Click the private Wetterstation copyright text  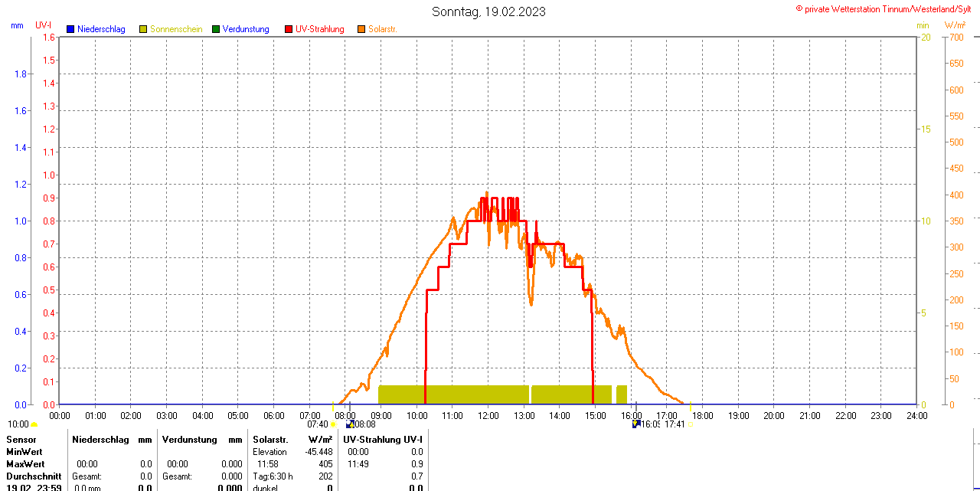[887, 8]
